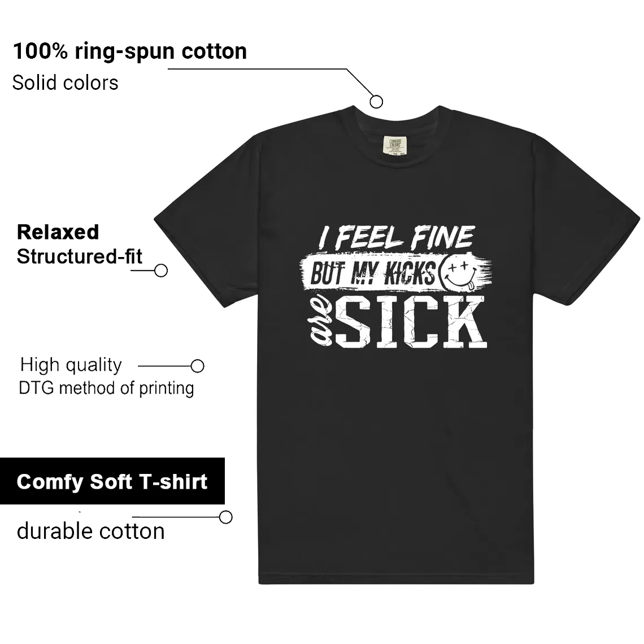Click the Comfy Soft T-shirt black banner
The width and height of the screenshot is (644, 644).
pos(112,481)
